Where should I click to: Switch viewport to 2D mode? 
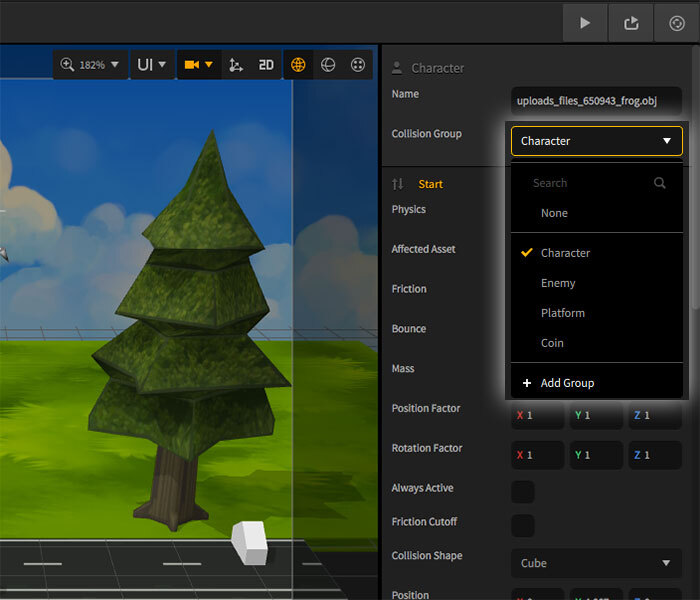(x=266, y=65)
